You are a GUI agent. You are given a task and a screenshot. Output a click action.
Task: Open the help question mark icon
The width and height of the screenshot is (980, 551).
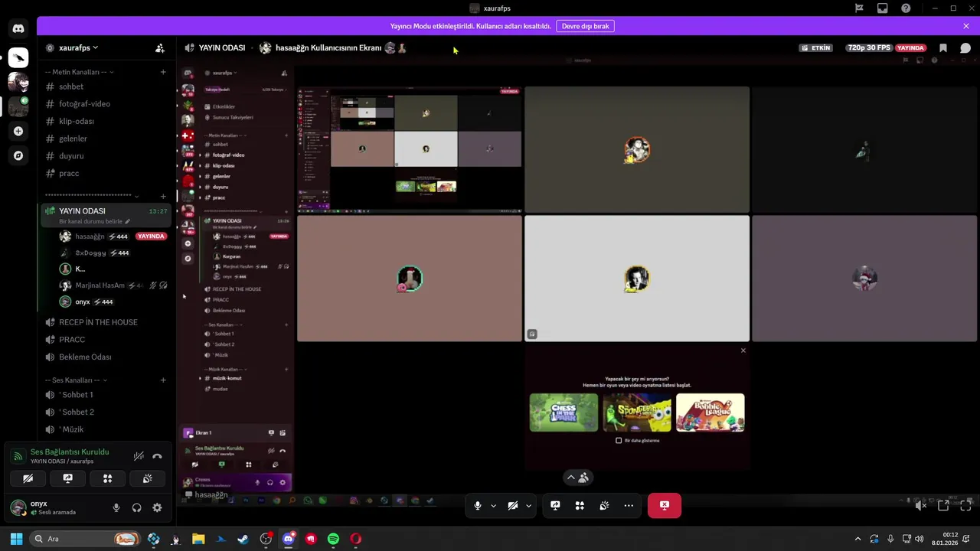906,8
